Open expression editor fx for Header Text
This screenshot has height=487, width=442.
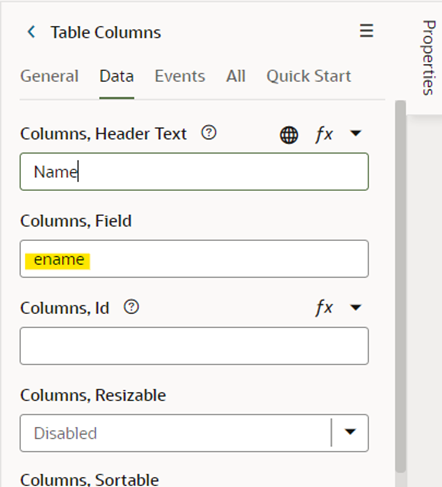point(324,134)
